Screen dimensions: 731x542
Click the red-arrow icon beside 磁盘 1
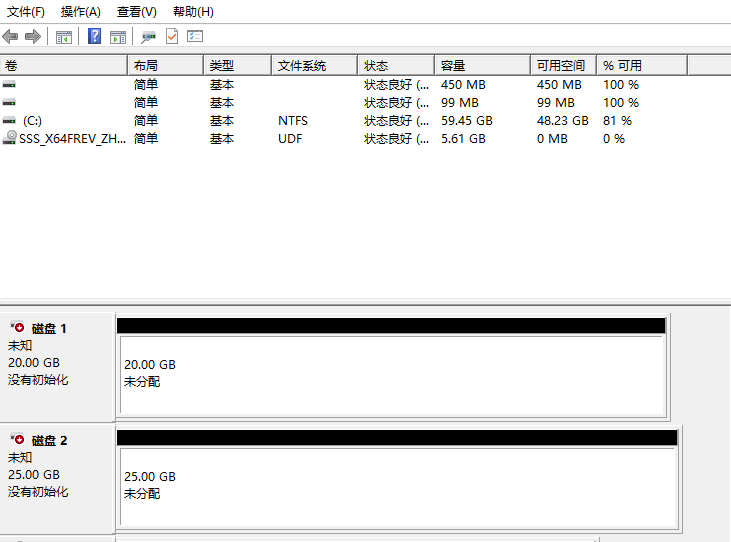coord(17,328)
